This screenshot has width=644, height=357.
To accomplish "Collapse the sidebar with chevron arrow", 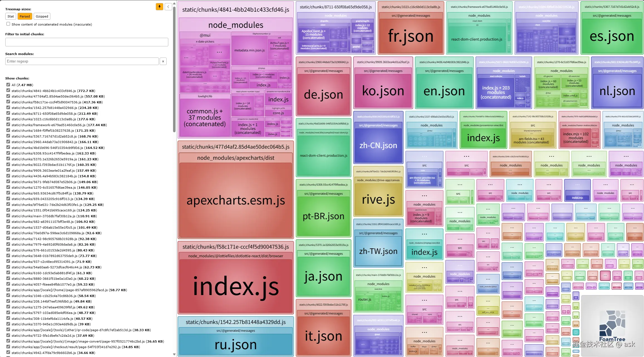I will click(x=168, y=7).
